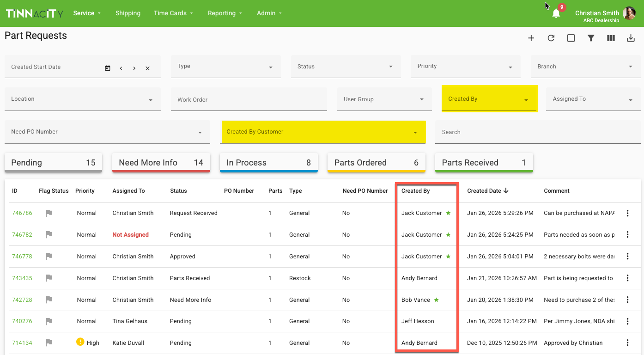Toggle the flag on request 743435
Screen dimensions: 644x355
coord(49,278)
